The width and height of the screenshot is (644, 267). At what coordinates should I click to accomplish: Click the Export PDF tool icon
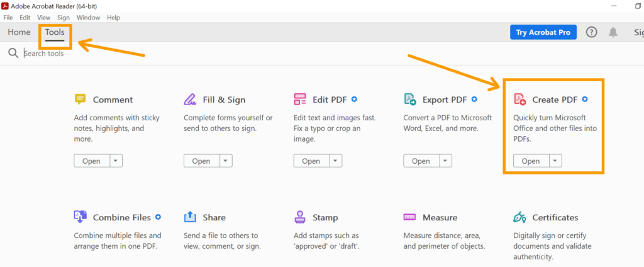click(x=410, y=99)
